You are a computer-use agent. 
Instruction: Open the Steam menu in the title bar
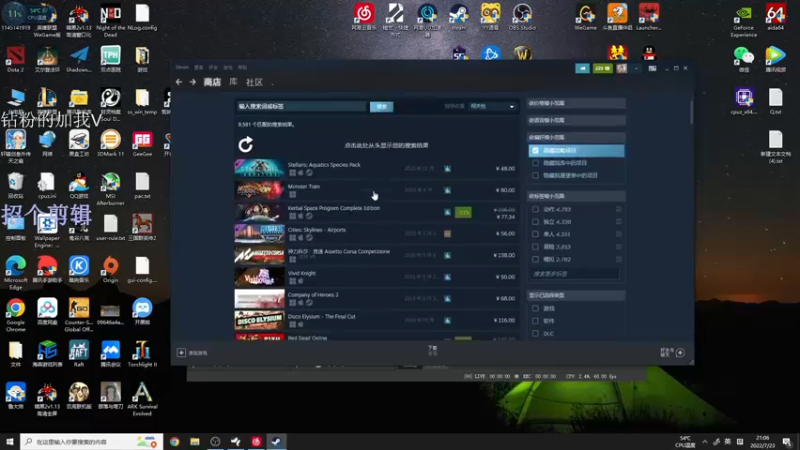182,67
